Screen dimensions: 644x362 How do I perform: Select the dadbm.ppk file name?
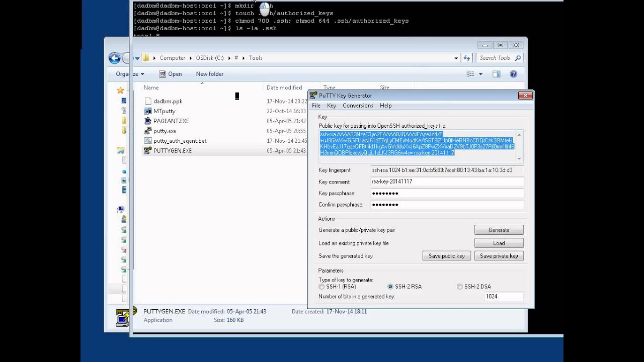point(168,101)
